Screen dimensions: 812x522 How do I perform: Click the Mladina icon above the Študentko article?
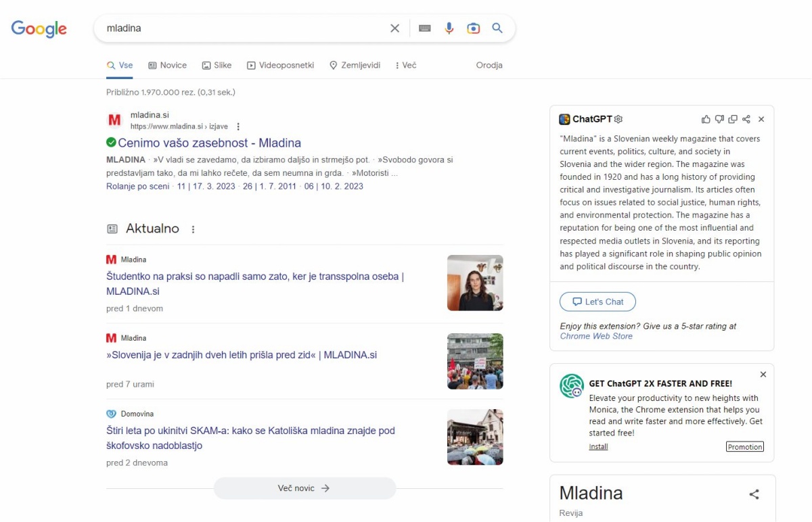(x=111, y=260)
